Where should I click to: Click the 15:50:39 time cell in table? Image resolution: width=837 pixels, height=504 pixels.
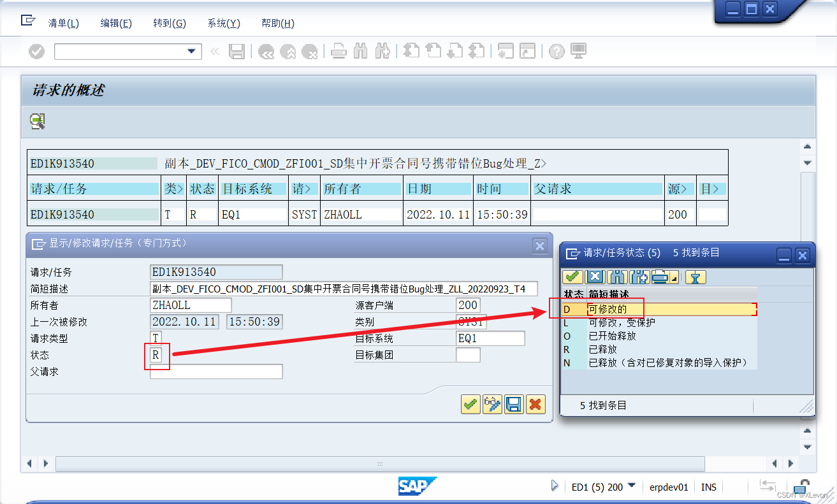(x=502, y=215)
